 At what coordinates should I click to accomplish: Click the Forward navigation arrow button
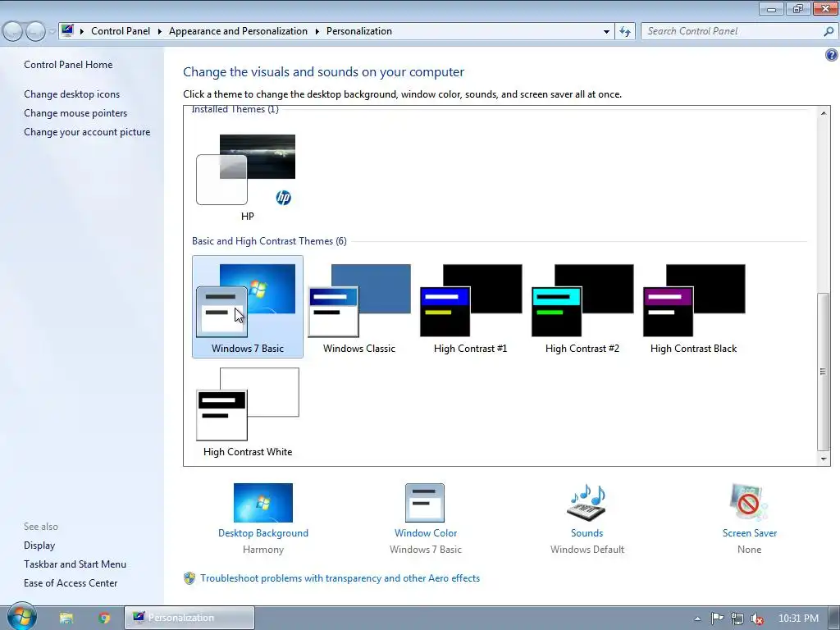(35, 32)
